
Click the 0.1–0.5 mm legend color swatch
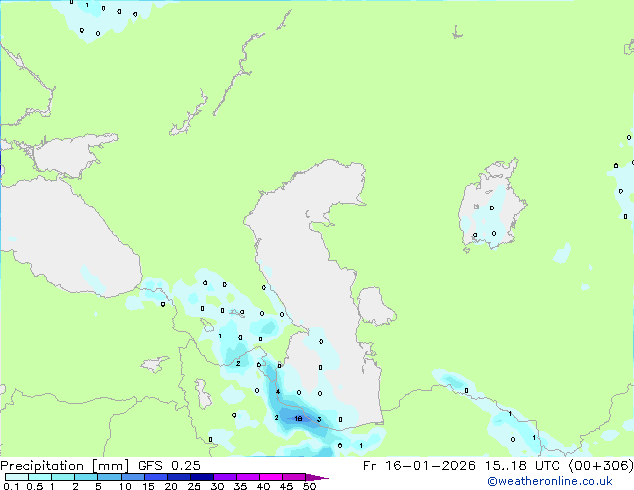point(17,477)
